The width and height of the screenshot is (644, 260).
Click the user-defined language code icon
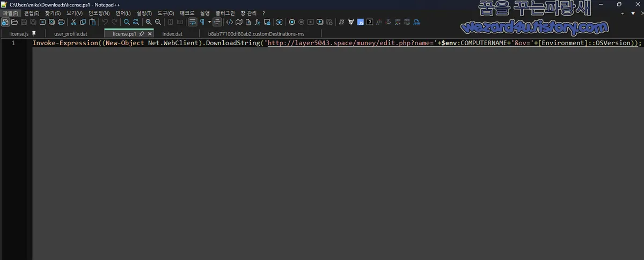pyautogui.click(x=230, y=22)
